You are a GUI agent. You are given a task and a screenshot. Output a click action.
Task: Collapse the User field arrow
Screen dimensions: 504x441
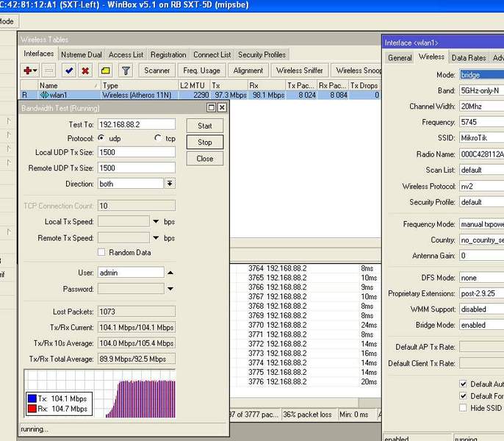click(170, 273)
